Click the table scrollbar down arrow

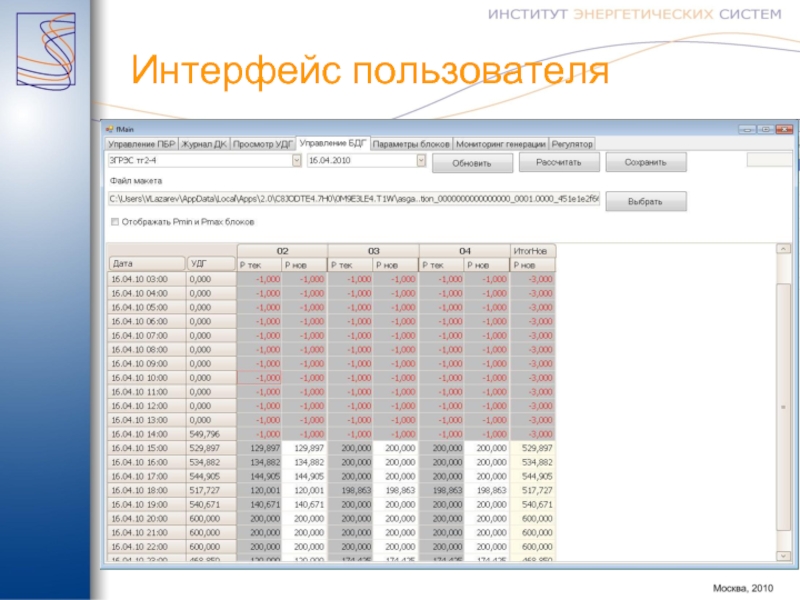(783, 556)
